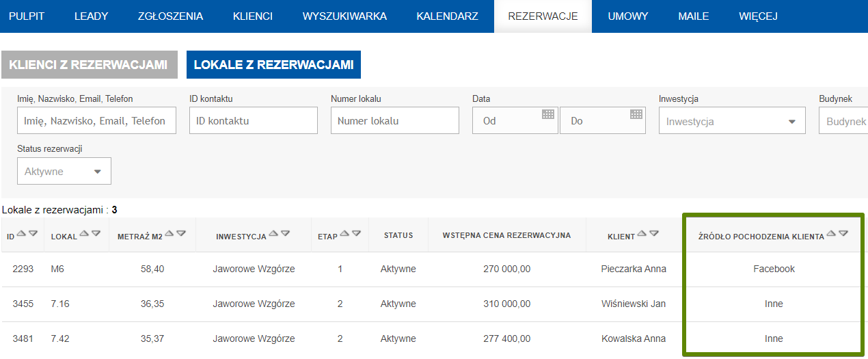Screen dimensions: 868x359
Task: Open the Budynek dropdown field
Action: [x=843, y=120]
